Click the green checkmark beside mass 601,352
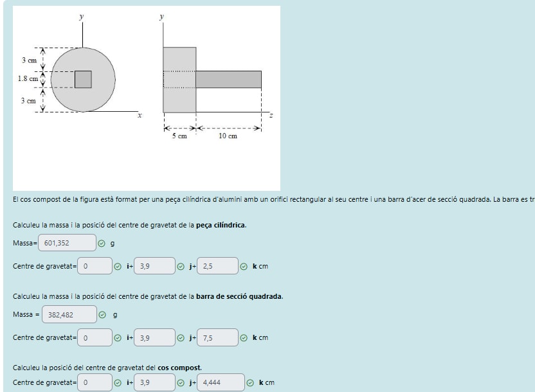Screen dimensions: 535x392 click(x=102, y=244)
